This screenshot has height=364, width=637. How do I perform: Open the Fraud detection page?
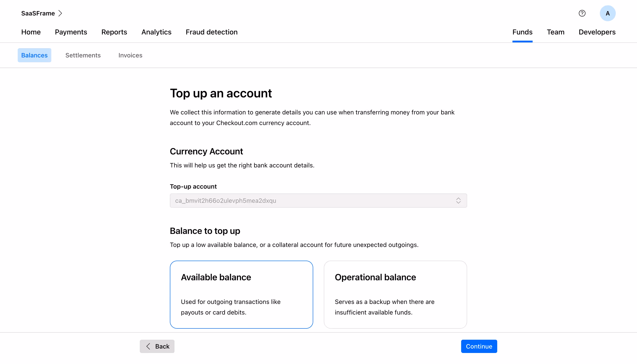(x=211, y=32)
